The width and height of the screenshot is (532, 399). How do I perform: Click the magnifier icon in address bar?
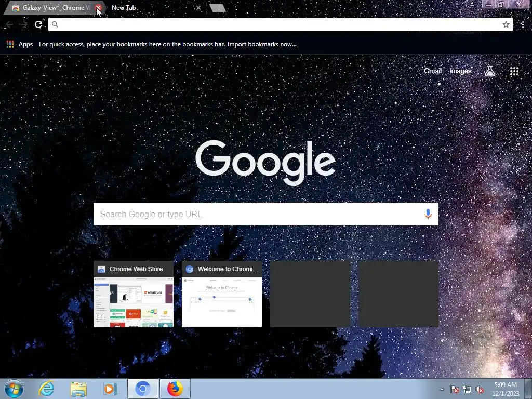(x=55, y=24)
